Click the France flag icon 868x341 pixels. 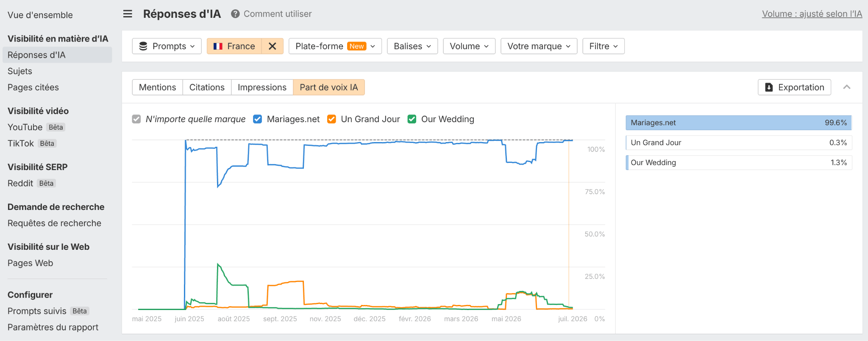click(218, 46)
